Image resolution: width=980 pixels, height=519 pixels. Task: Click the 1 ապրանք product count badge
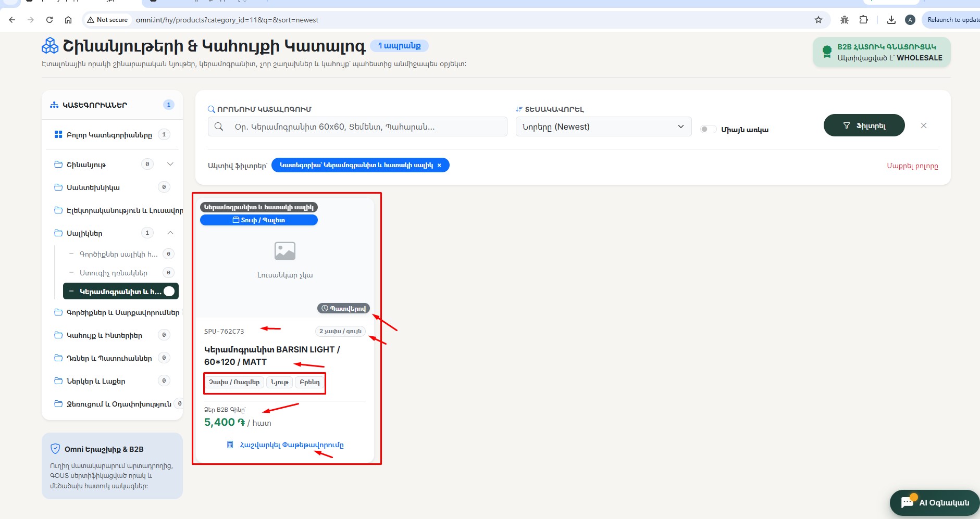(399, 46)
